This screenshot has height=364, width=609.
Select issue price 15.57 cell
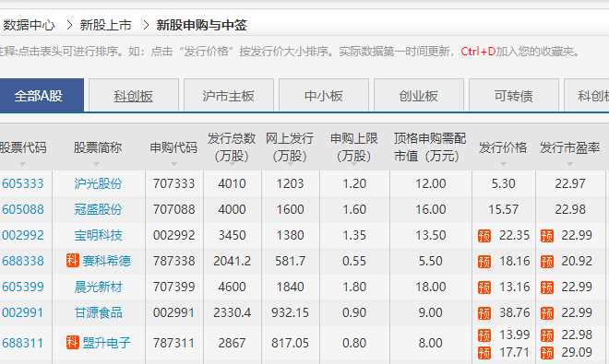pyautogui.click(x=503, y=209)
